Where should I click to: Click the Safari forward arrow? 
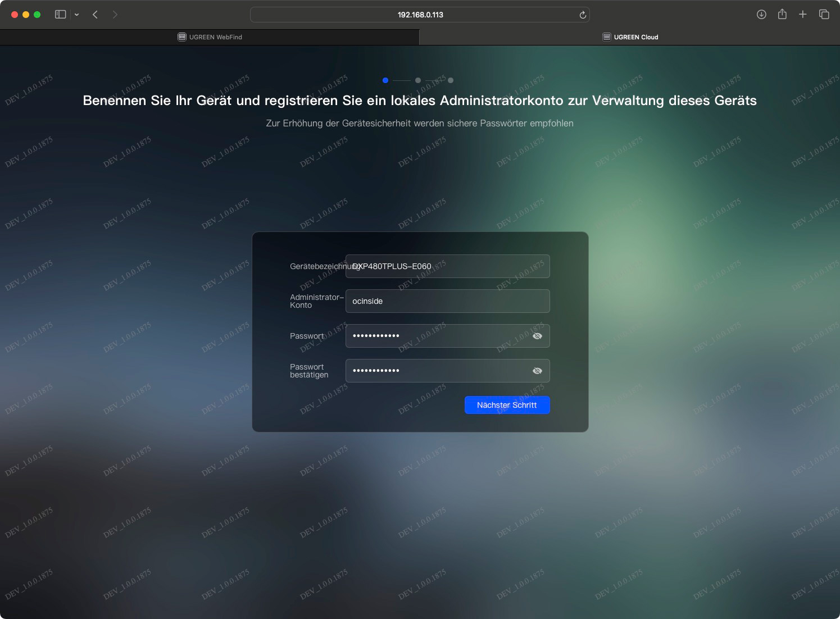coord(115,15)
